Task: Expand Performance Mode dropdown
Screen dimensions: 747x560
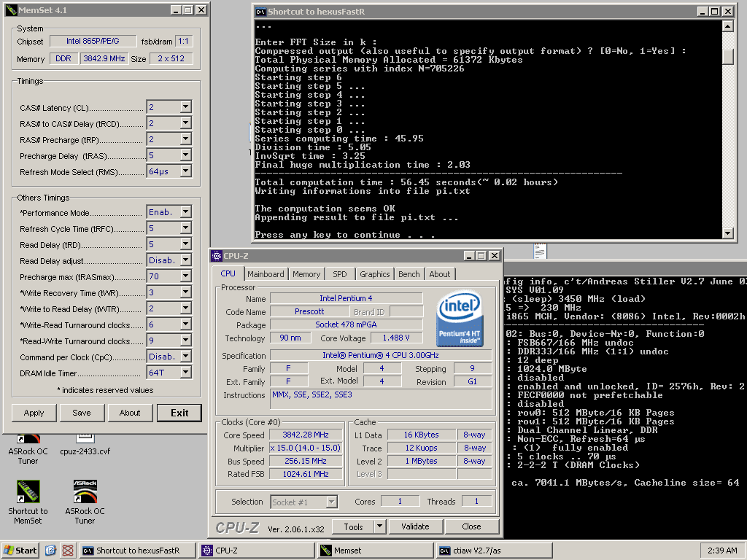Action: (186, 212)
